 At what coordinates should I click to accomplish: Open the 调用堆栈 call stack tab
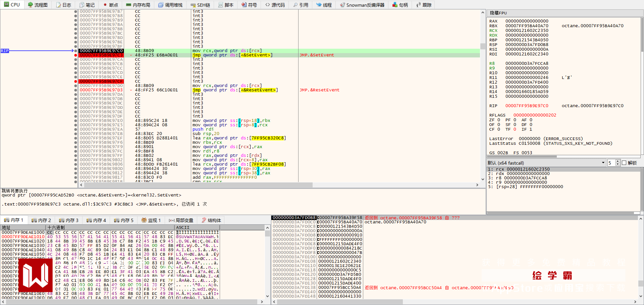tap(170, 5)
